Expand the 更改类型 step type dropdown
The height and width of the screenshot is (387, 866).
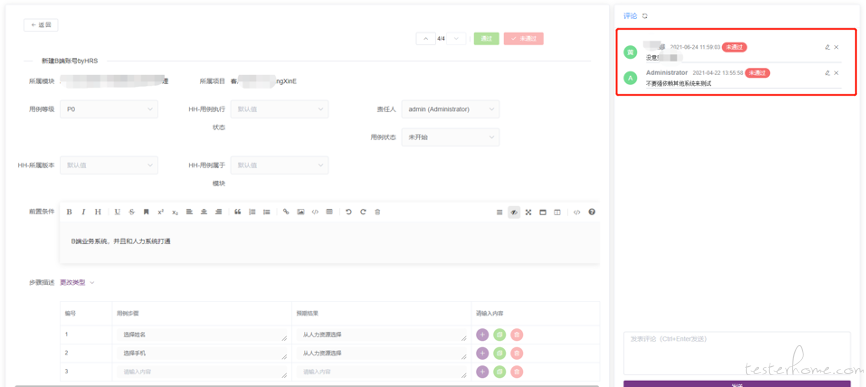(x=77, y=283)
